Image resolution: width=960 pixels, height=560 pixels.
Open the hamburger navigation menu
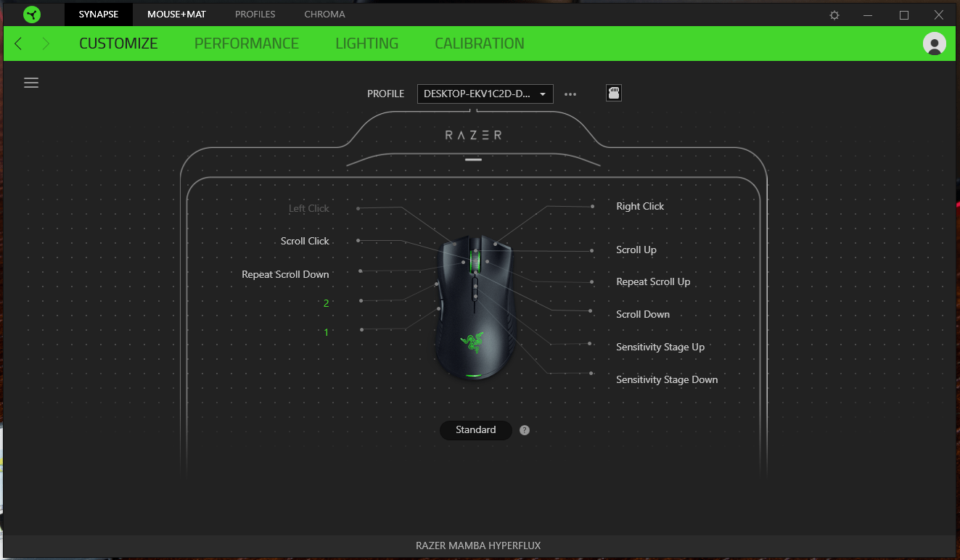pos(31,83)
